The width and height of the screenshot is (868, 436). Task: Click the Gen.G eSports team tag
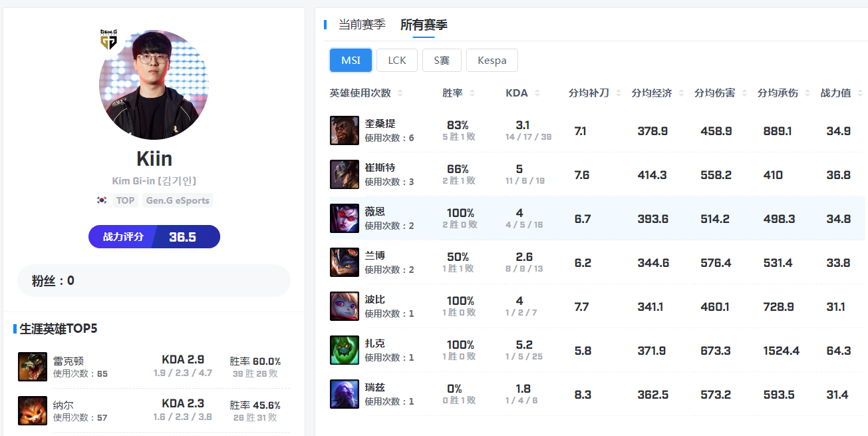pos(178,200)
